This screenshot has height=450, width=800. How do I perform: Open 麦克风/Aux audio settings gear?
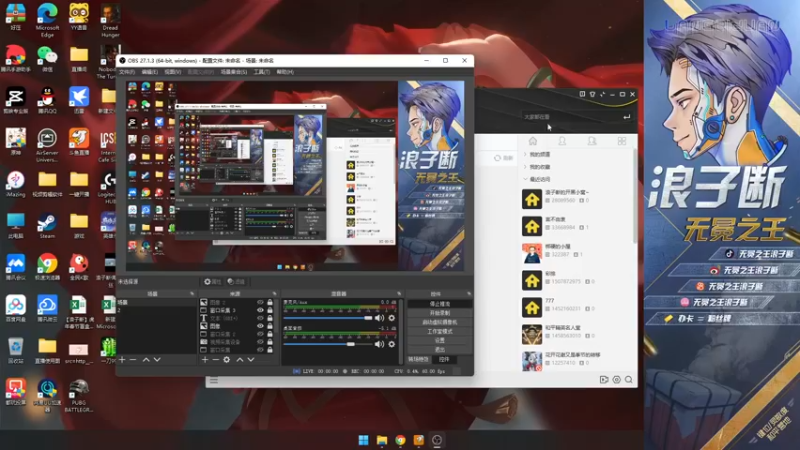391,318
